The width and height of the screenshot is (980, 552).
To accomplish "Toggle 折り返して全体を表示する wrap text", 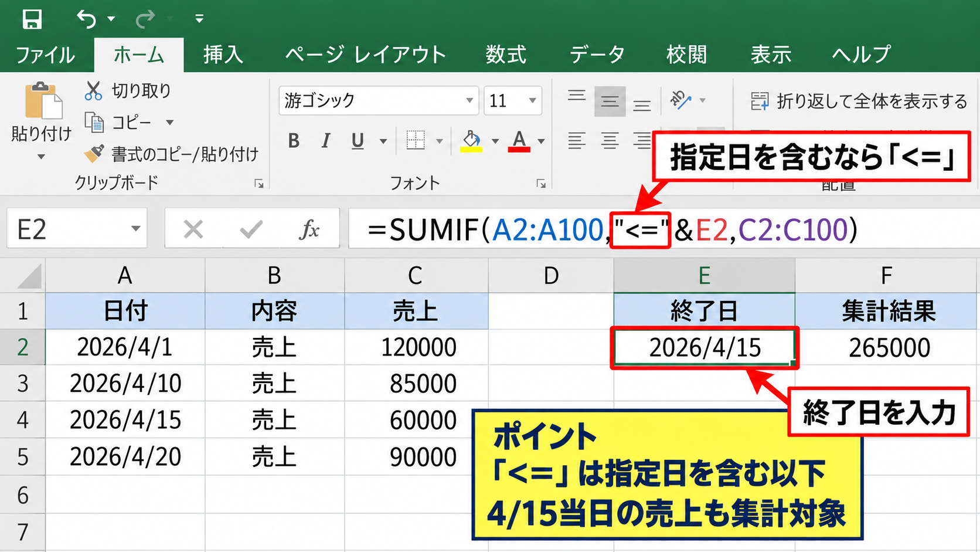I will coord(859,101).
